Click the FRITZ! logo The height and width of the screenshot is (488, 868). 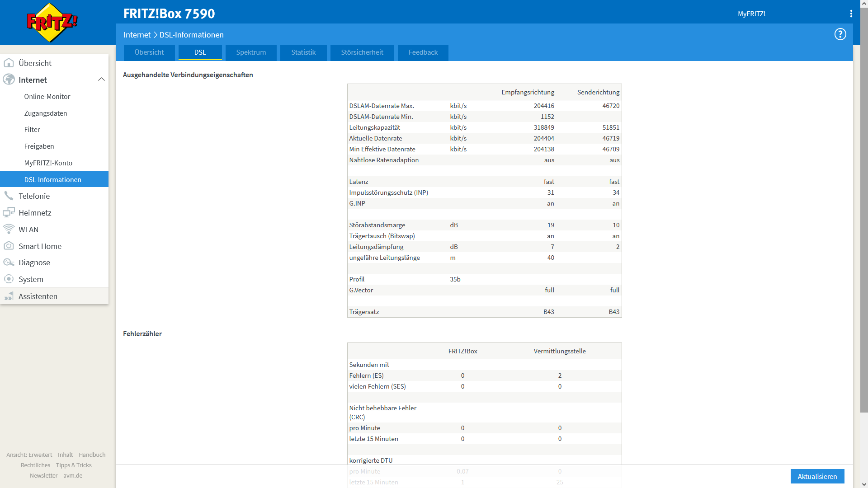click(x=51, y=22)
